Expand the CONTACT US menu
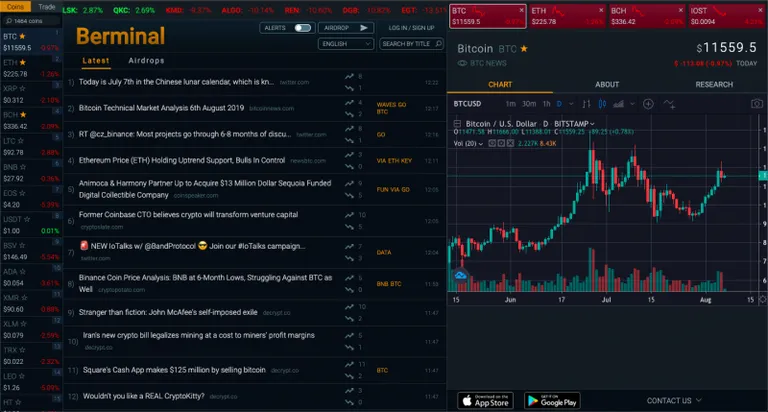The height and width of the screenshot is (412, 768). (x=674, y=401)
